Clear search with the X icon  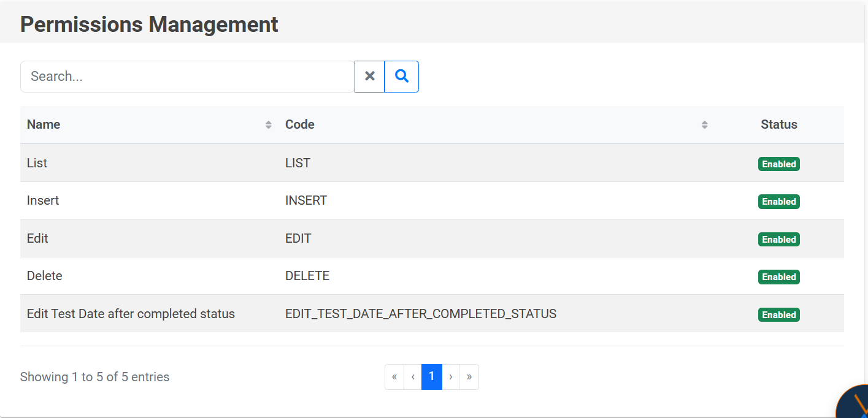coord(369,77)
